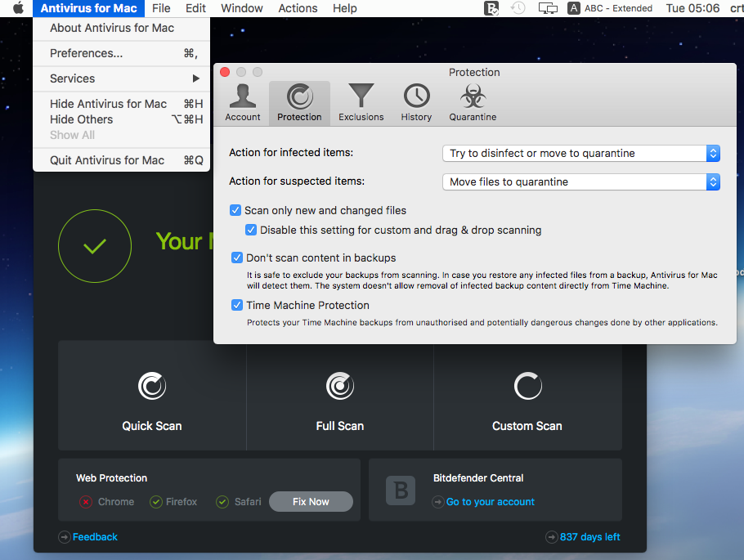Close the Protection preferences window

[225, 72]
